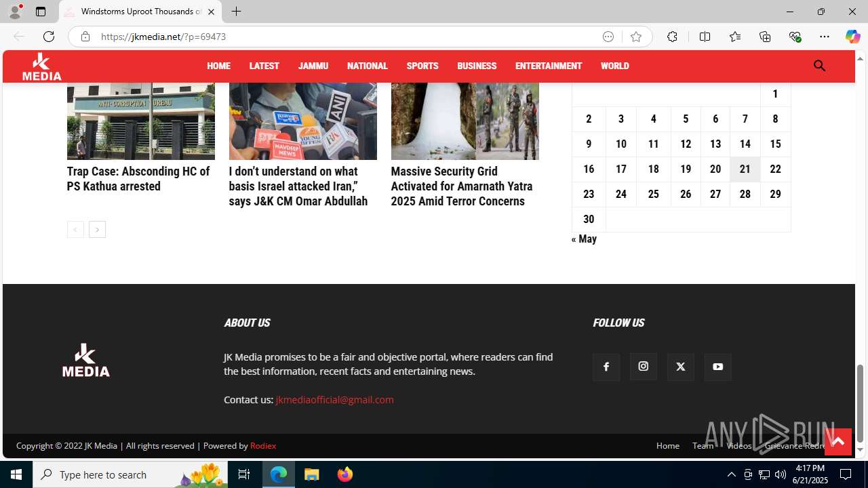
Task: Open the Instagram follow icon
Action: pyautogui.click(x=644, y=367)
